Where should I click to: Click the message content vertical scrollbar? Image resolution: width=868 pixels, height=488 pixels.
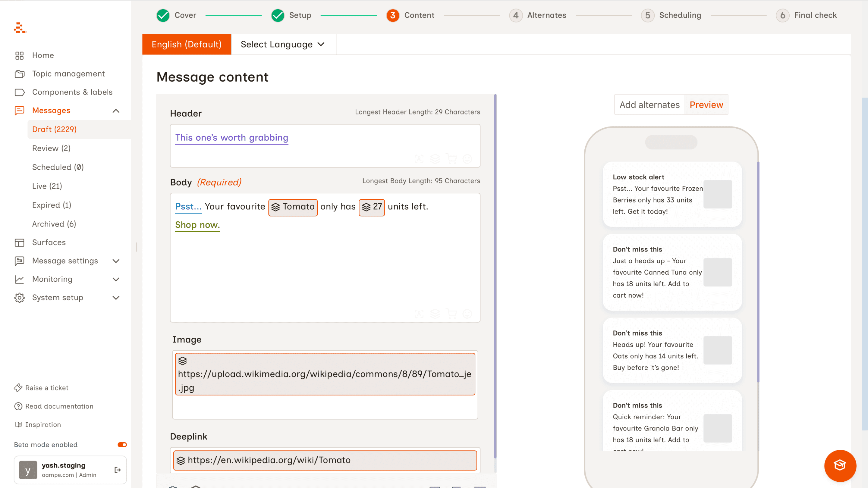pos(495,276)
